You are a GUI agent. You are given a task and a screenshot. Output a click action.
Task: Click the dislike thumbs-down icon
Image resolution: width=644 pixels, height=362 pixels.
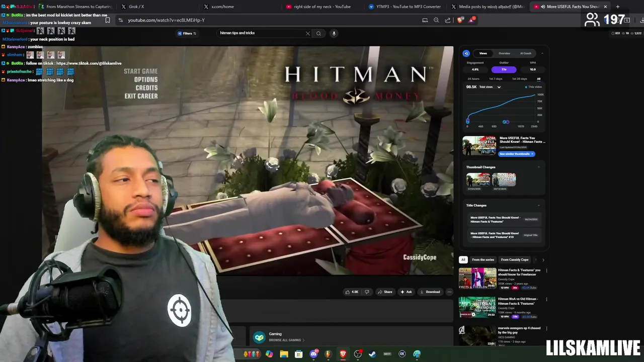click(367, 292)
